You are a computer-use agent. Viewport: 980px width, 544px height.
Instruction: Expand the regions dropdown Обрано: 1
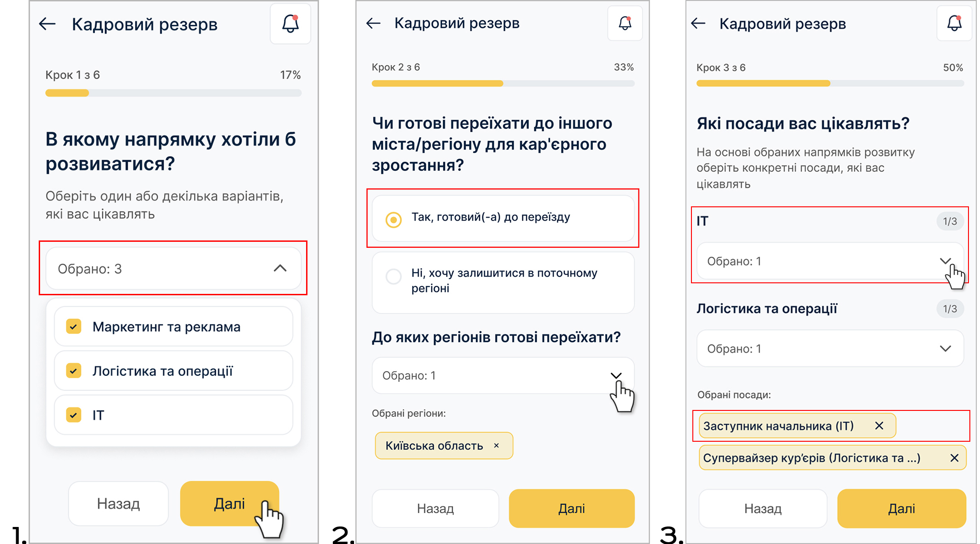(616, 375)
